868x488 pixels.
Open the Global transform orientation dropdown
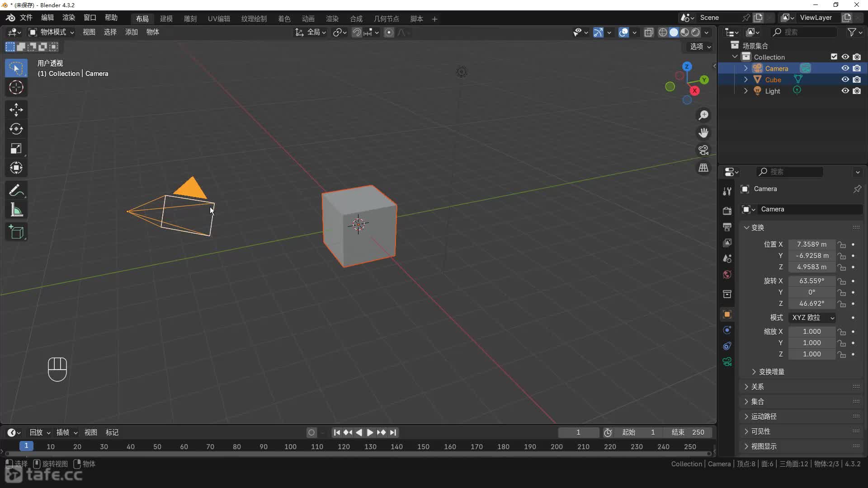[311, 32]
